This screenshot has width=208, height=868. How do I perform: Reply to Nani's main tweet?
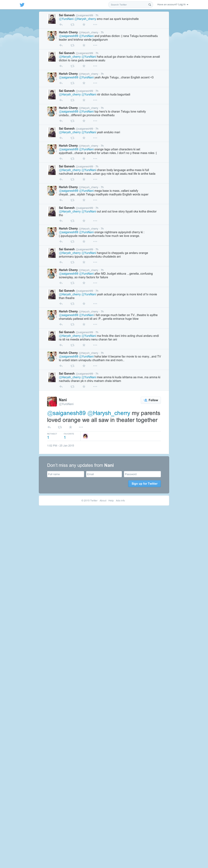pyautogui.click(x=49, y=427)
